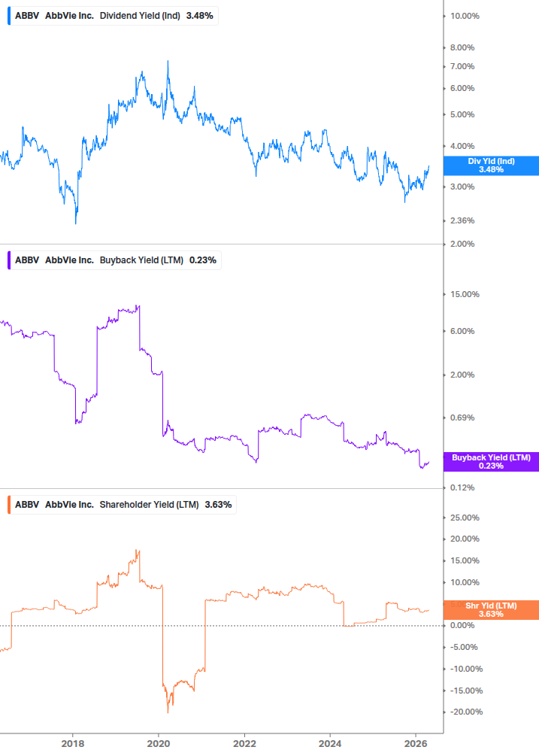Screen dimensions: 539x756
Task: Click the -20.00% label on the shareholder yield axis
Action: point(466,712)
